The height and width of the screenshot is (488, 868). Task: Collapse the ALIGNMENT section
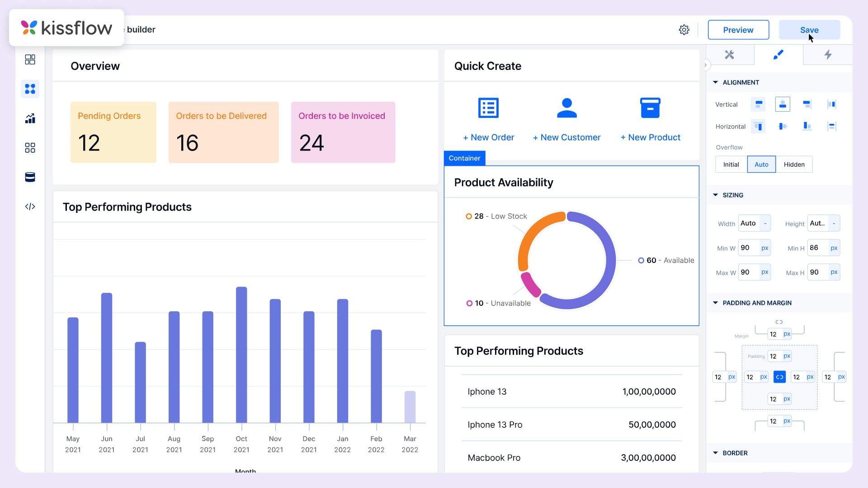coord(716,82)
